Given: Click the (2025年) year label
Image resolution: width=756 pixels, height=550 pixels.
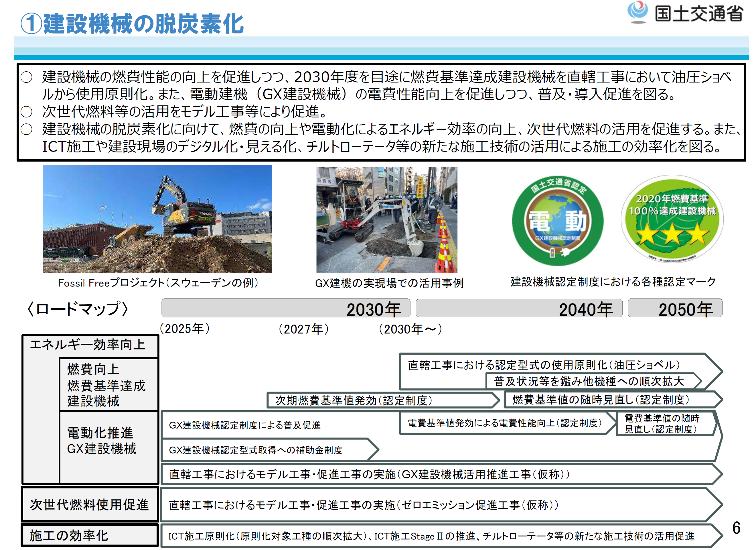Looking at the screenshot, I should click(184, 329).
